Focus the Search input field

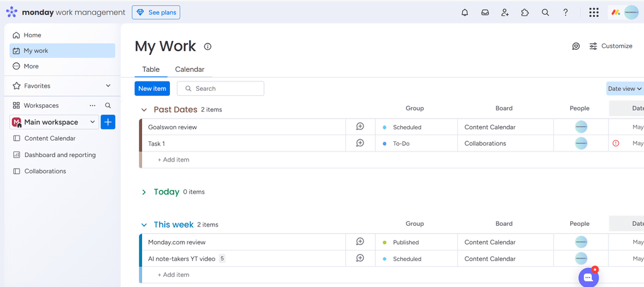coord(220,88)
